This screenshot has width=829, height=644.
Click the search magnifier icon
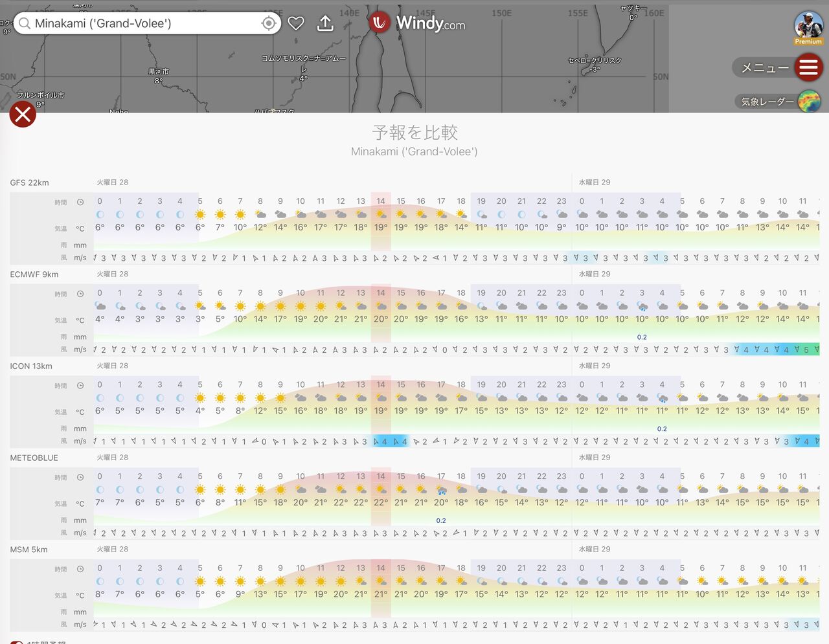(25, 24)
